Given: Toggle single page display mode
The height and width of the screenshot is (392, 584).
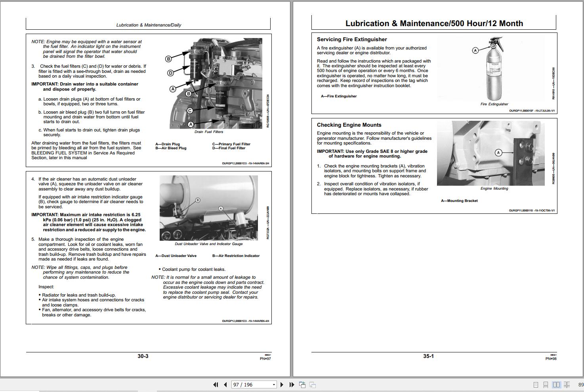Looking at the screenshot, I should click(536, 384).
